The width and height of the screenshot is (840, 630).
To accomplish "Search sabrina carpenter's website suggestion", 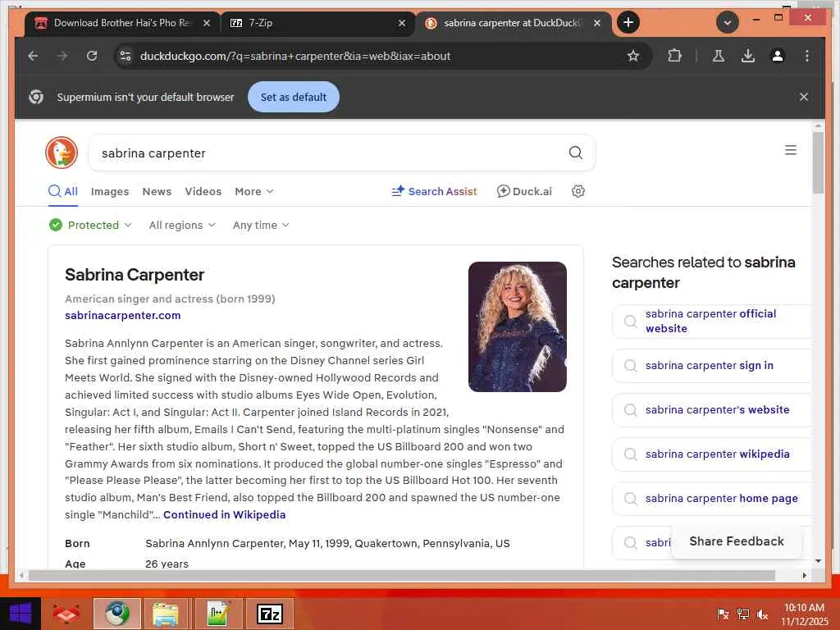I will click(x=711, y=410).
